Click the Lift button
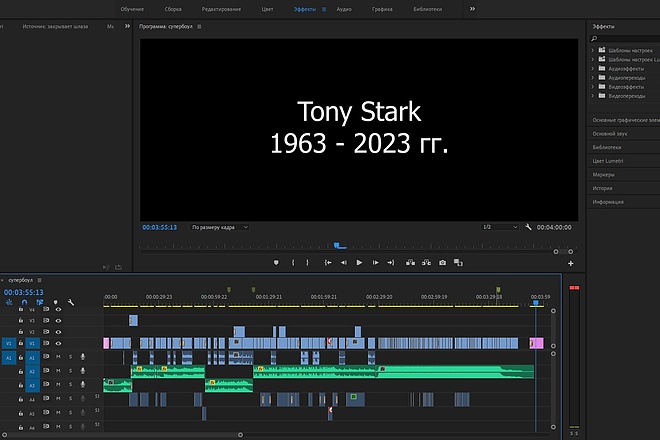660x440 pixels. click(410, 262)
